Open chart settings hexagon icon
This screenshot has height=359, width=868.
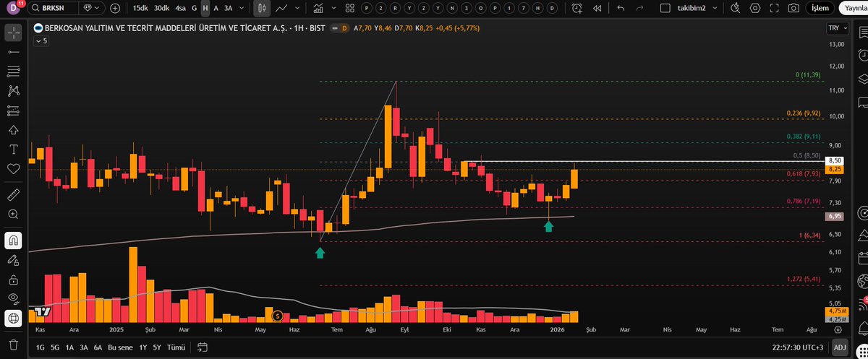tap(757, 8)
